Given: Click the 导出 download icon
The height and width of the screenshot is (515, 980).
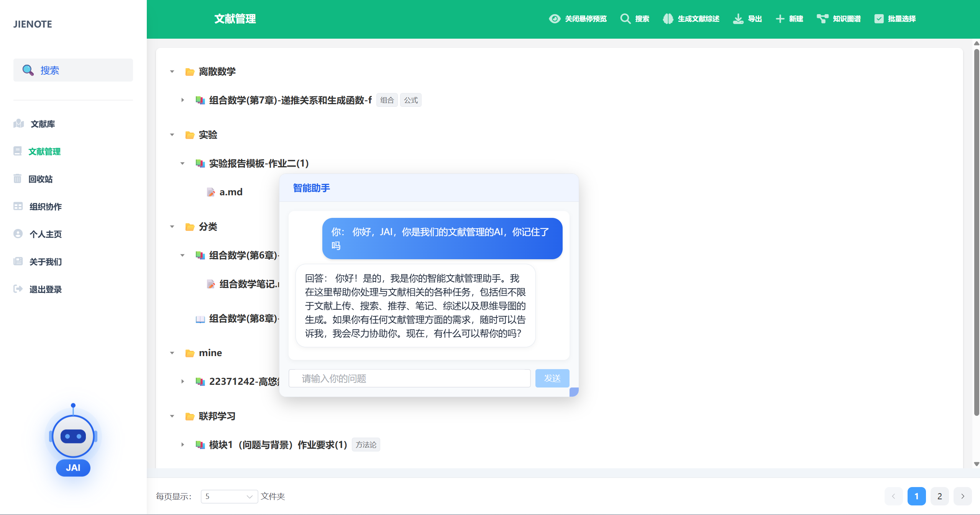Looking at the screenshot, I should [x=738, y=19].
